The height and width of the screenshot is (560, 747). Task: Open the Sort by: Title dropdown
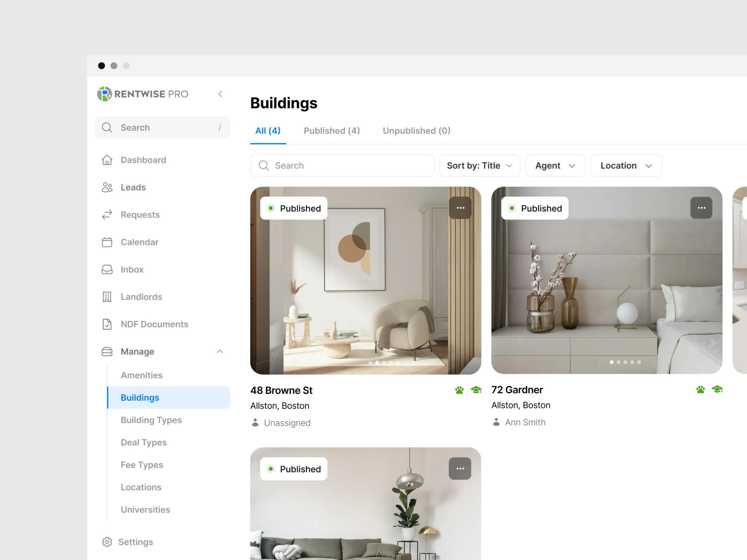click(480, 166)
